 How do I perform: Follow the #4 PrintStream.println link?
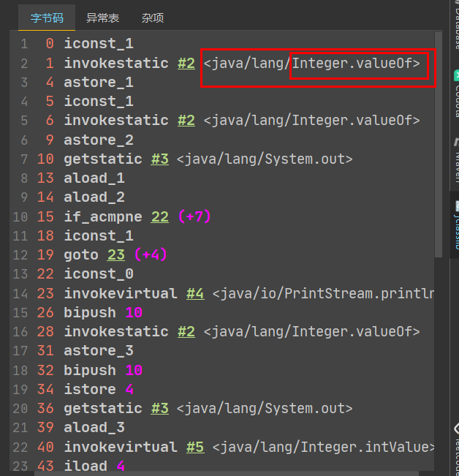pyautogui.click(x=195, y=293)
